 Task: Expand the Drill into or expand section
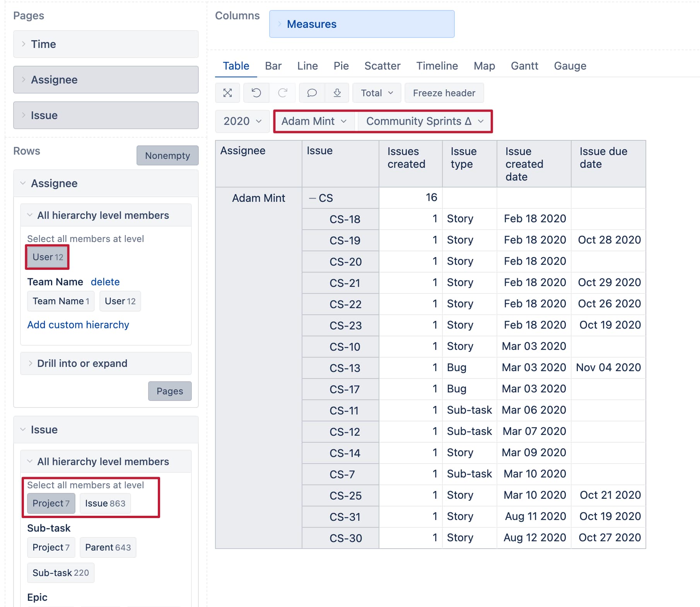[82, 363]
